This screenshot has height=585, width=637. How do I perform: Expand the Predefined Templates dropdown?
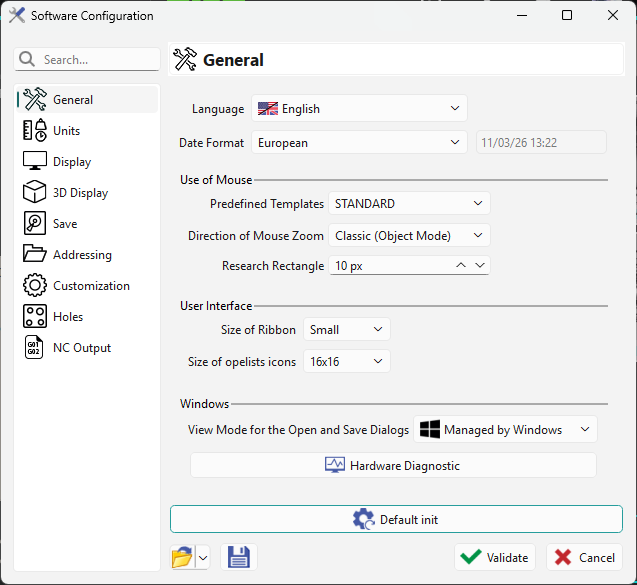(409, 203)
